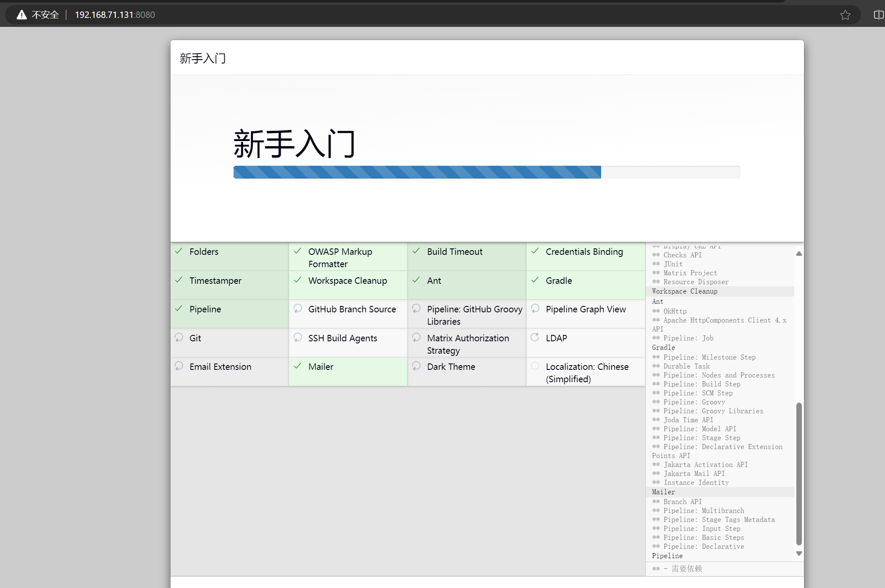Screen dimensions: 885x588
Task: Click the pending icon beside Matrix Authorization Strategy
Action: [x=416, y=337]
